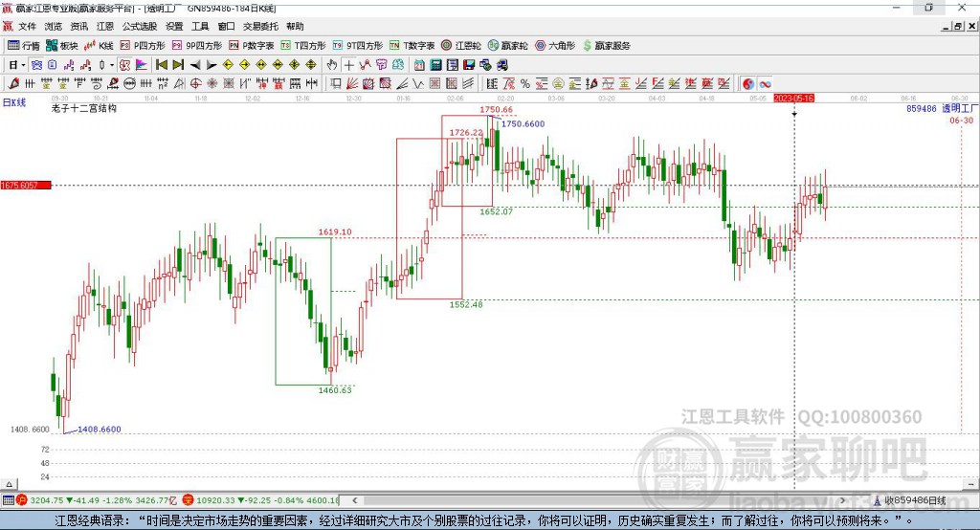Screen dimensions: 980x530
Task: Click scroll right arrow on horizontal scrollbar
Action: (842, 500)
